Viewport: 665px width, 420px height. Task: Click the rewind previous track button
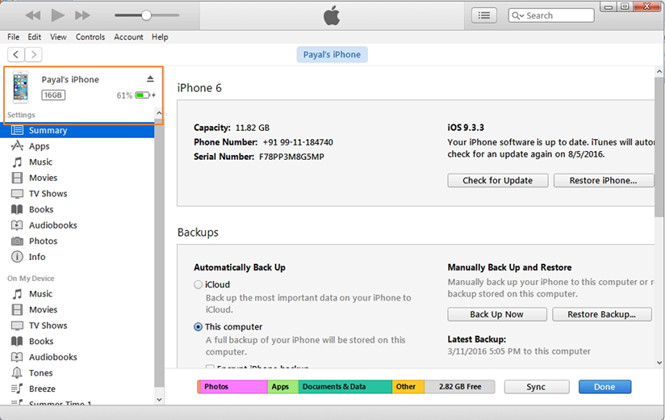click(x=33, y=16)
